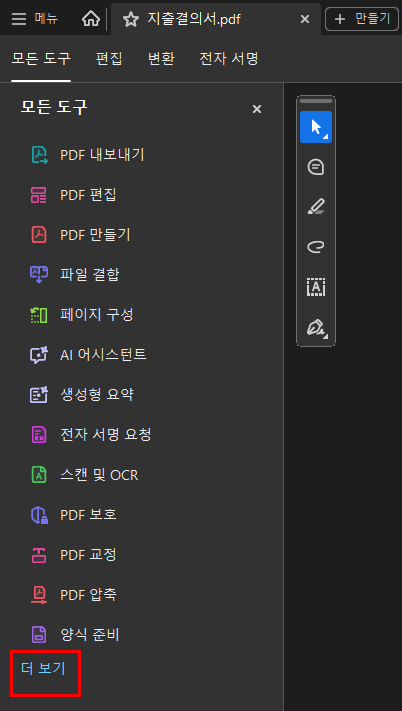Click the 생성형 요약 icon
Screen dimensions: 402x711
click(39, 394)
